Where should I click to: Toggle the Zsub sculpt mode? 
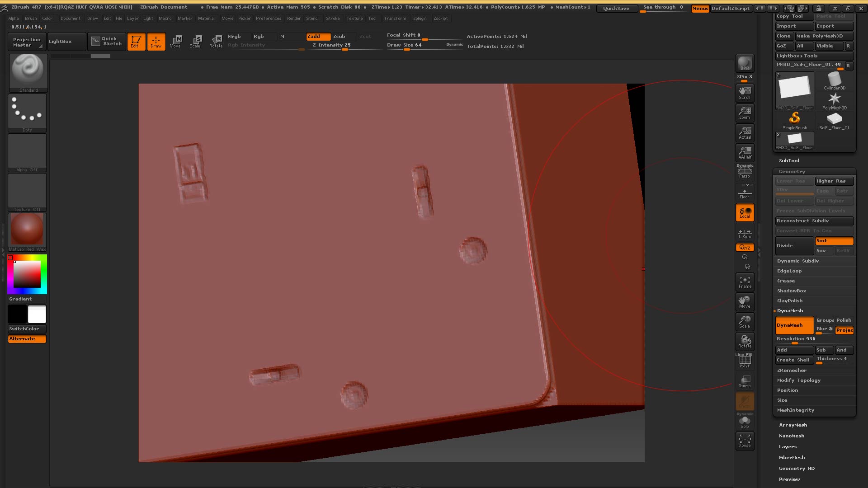pyautogui.click(x=339, y=37)
